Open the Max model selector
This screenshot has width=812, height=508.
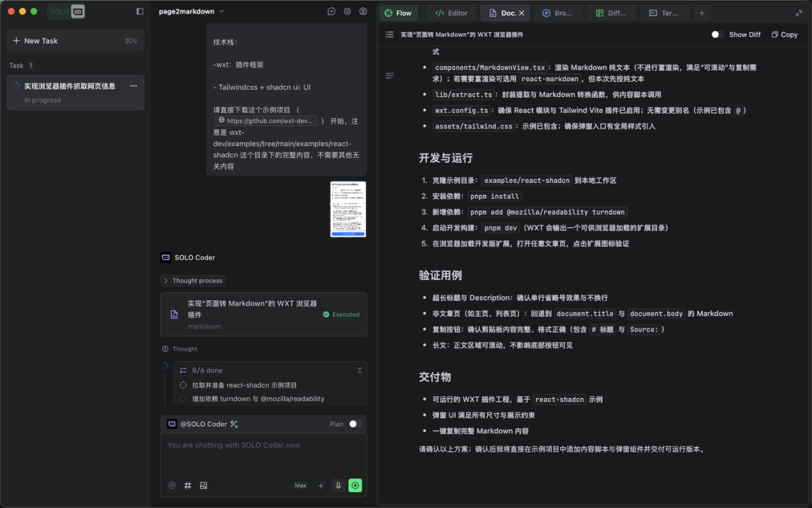[x=300, y=485]
